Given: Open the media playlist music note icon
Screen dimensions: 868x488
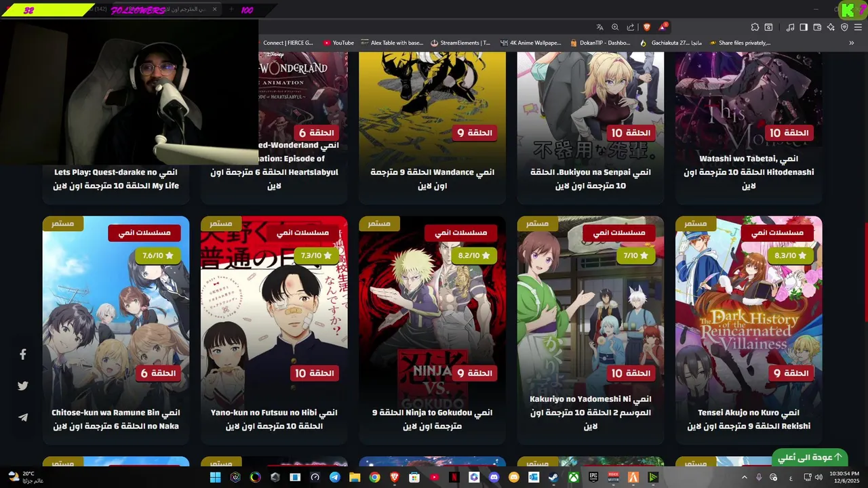Looking at the screenshot, I should coord(790,27).
